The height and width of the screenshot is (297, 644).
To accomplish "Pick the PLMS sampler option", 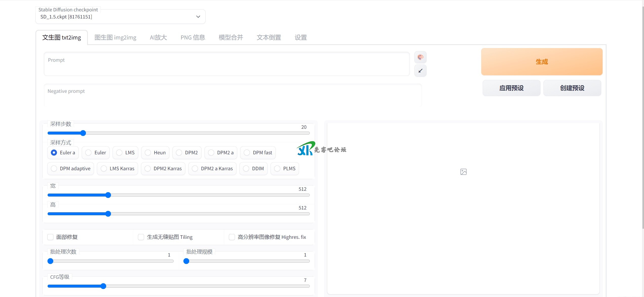I will pyautogui.click(x=277, y=168).
